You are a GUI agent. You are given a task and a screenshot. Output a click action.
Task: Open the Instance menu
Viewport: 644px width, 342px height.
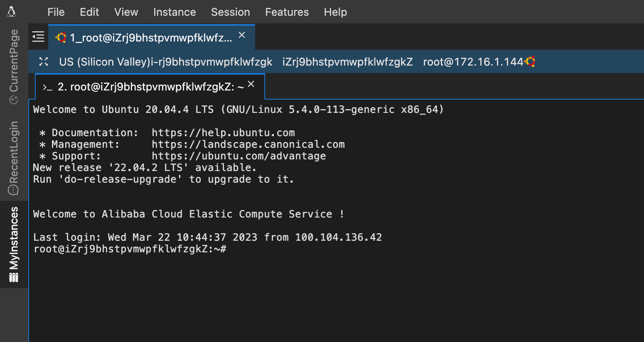175,12
